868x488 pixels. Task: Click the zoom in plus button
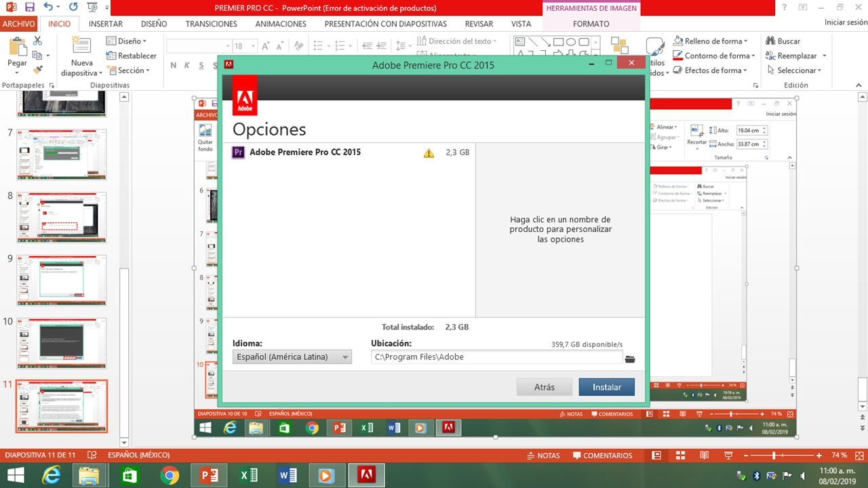click(819, 455)
